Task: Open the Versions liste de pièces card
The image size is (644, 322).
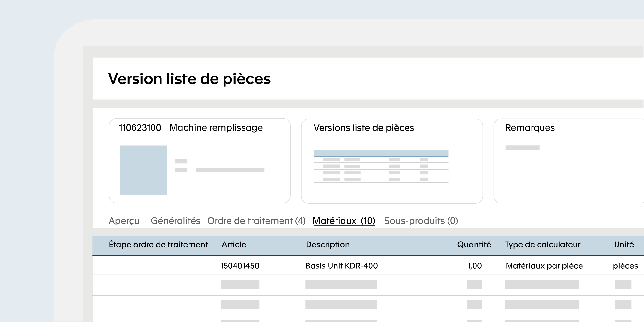Action: (x=392, y=161)
